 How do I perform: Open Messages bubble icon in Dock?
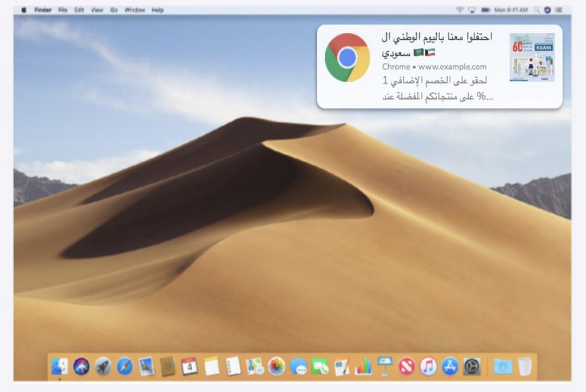point(298,366)
